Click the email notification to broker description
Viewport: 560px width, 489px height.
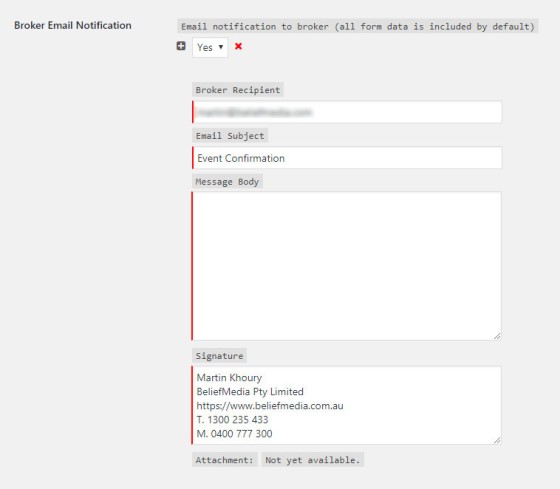(x=358, y=26)
